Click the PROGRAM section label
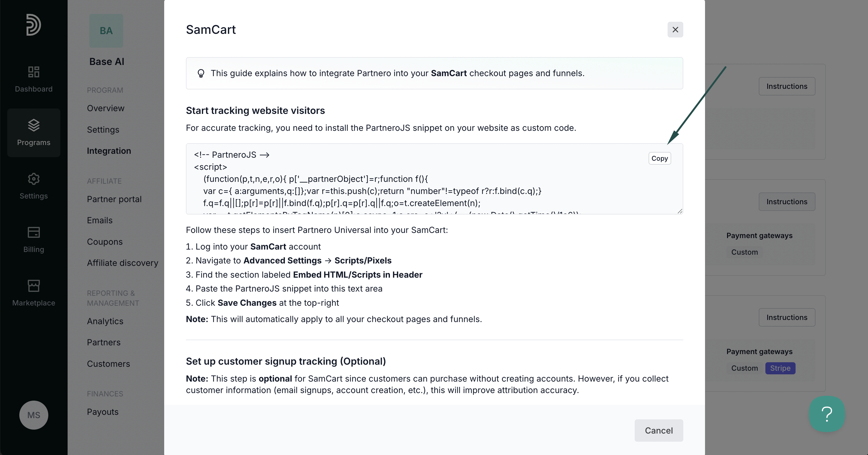Image resolution: width=868 pixels, height=455 pixels. tap(105, 90)
